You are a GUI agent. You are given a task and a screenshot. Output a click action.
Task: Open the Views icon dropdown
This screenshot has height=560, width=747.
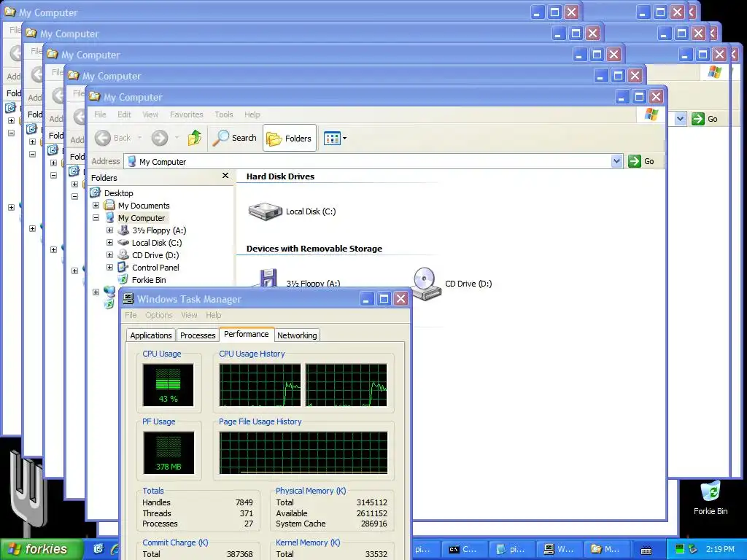point(336,139)
